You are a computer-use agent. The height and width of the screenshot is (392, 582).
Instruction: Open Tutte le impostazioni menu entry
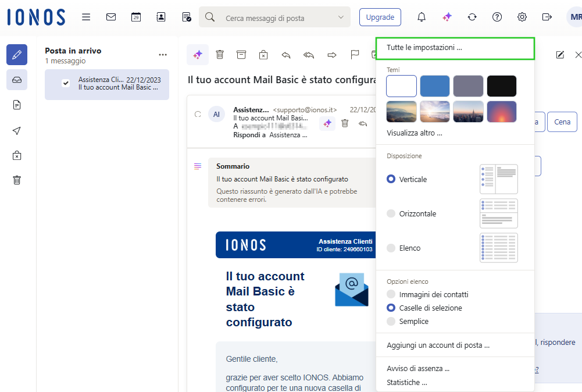[x=424, y=48]
